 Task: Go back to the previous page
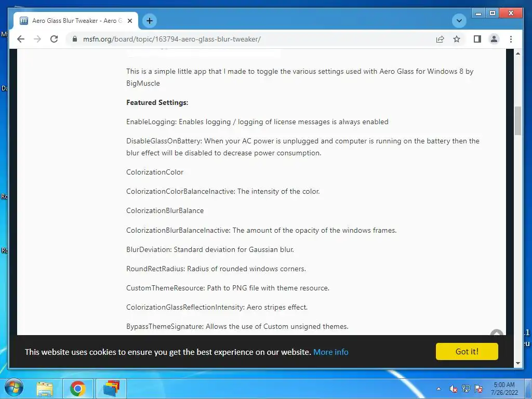pyautogui.click(x=21, y=39)
